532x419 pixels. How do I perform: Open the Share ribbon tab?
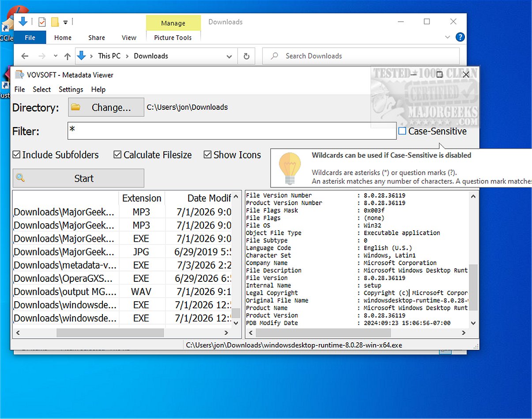[96, 37]
